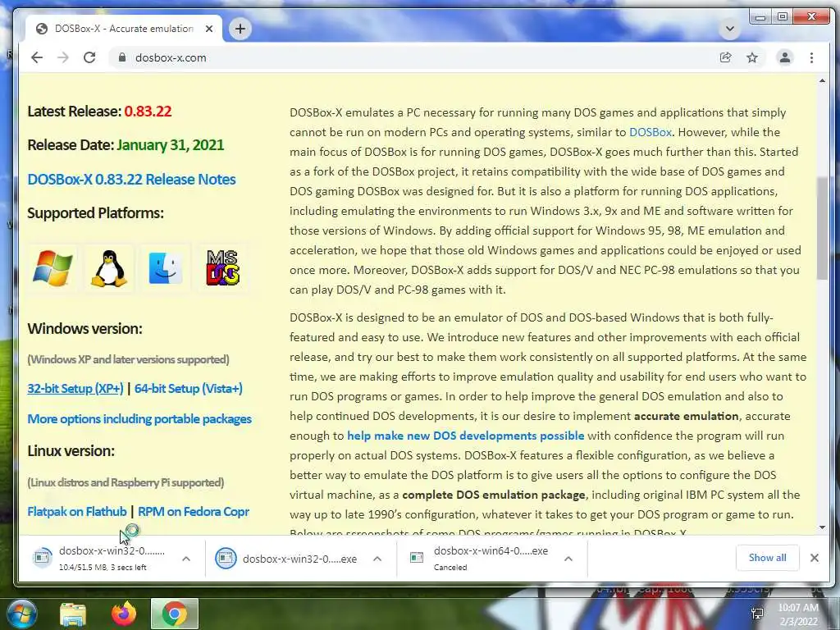The image size is (840, 630).
Task: Click the January 31, 2021 release date
Action: click(x=171, y=145)
